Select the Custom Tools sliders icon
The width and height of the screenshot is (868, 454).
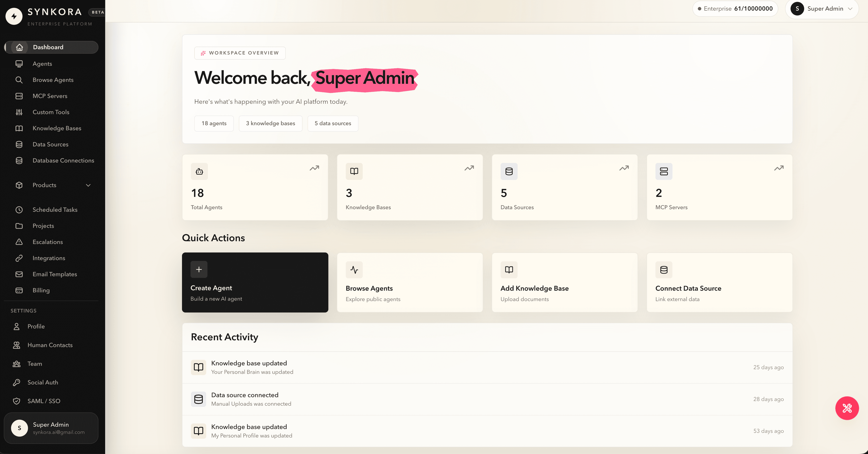pyautogui.click(x=19, y=112)
